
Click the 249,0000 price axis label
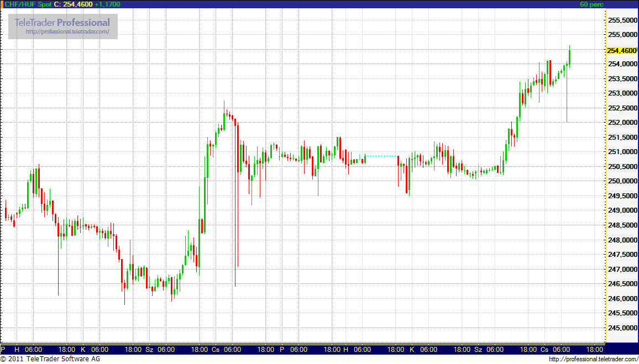(622, 210)
